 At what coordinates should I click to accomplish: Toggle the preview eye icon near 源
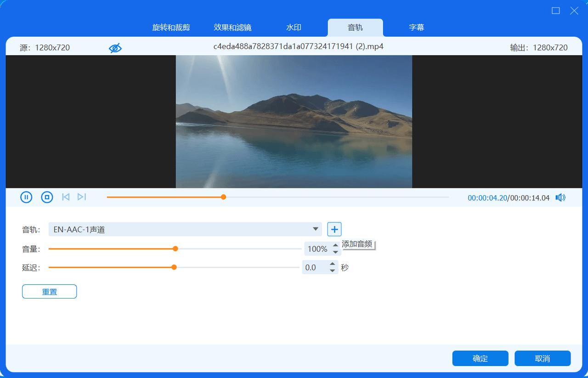tap(115, 47)
